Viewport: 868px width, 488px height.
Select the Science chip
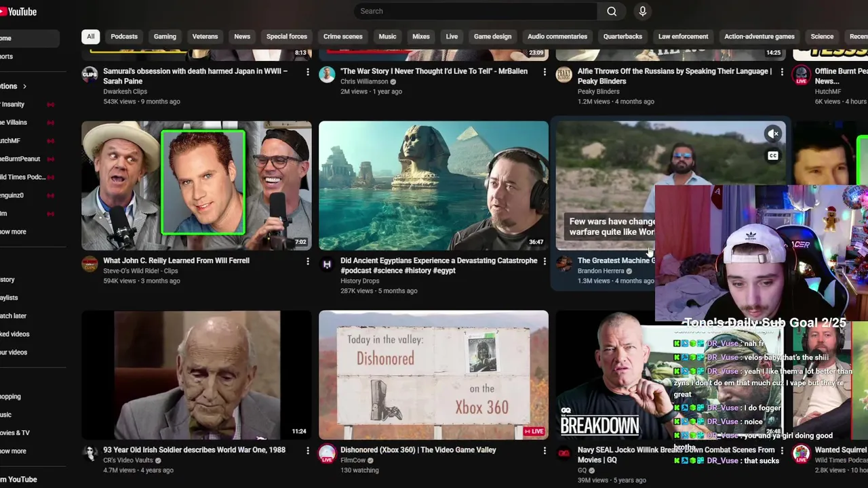[822, 37]
